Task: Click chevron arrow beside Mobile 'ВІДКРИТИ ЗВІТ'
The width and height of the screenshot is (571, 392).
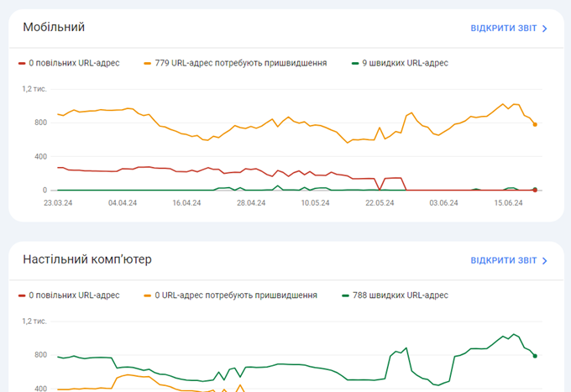Action: pos(544,29)
